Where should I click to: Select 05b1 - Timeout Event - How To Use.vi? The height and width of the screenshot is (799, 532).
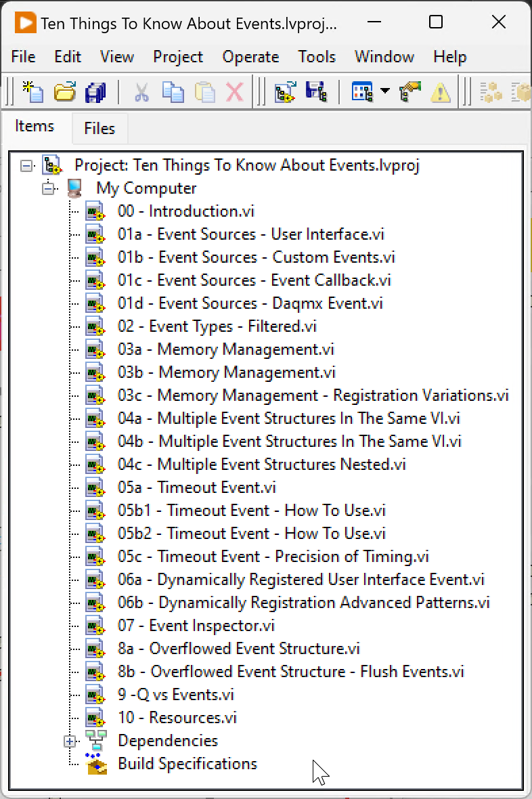coord(252,510)
